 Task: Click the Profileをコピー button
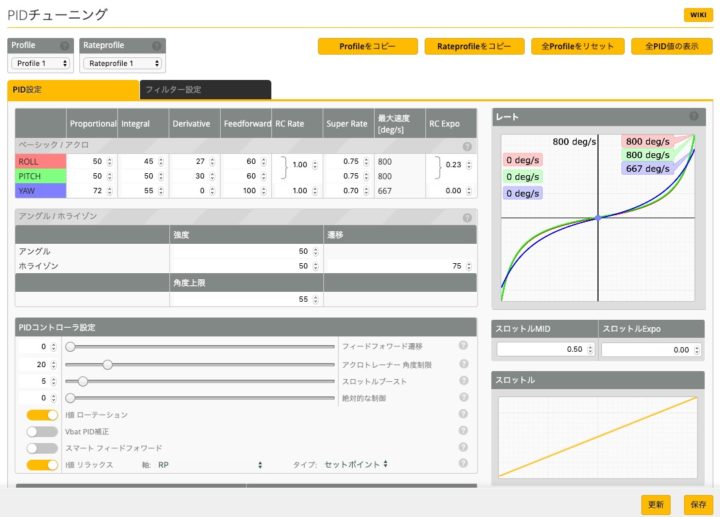pyautogui.click(x=365, y=46)
